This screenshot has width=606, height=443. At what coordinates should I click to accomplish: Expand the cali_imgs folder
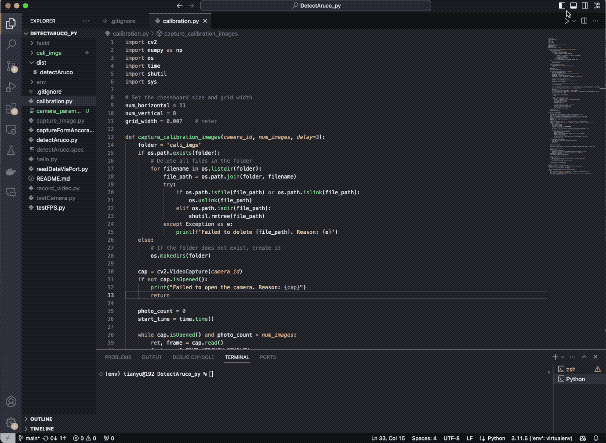tap(49, 53)
